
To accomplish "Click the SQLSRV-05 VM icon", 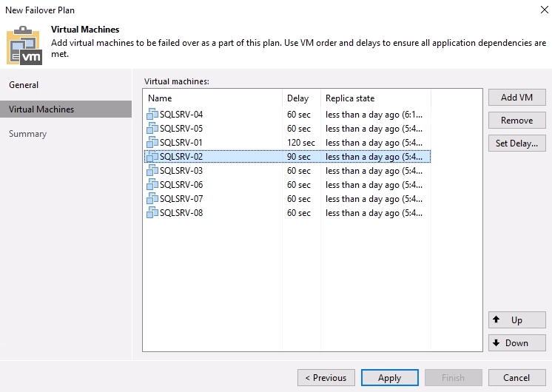I will tap(152, 129).
